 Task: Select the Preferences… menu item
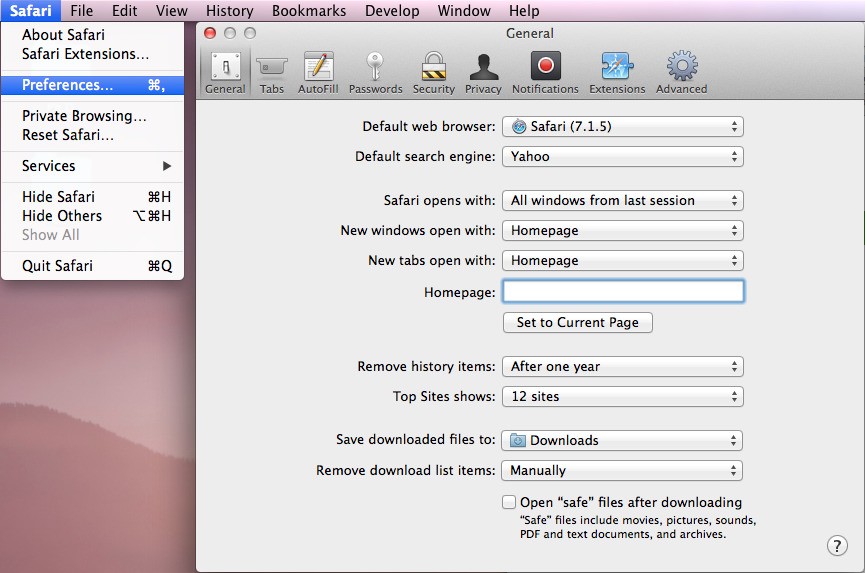point(92,85)
